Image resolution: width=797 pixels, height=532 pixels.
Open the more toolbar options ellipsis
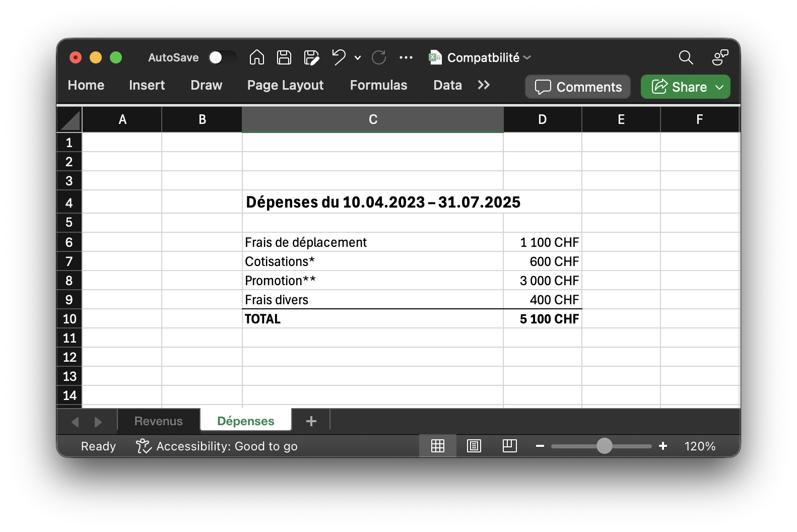point(406,57)
